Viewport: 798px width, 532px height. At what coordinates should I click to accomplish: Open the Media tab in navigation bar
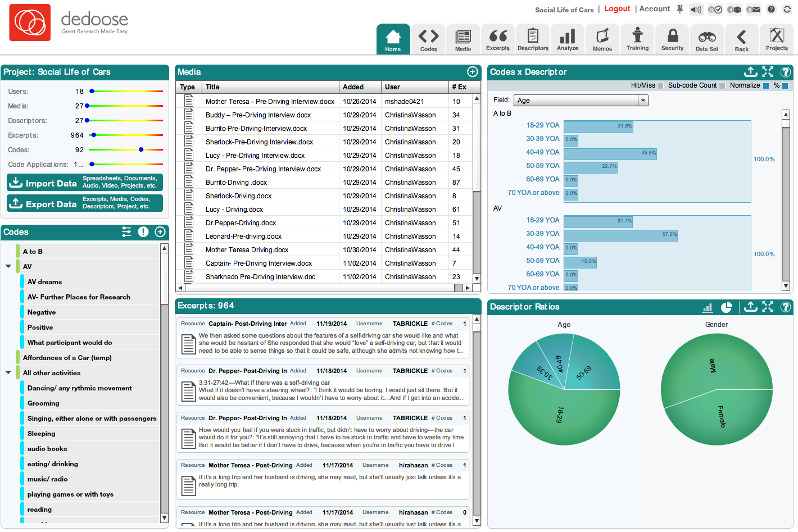click(463, 39)
